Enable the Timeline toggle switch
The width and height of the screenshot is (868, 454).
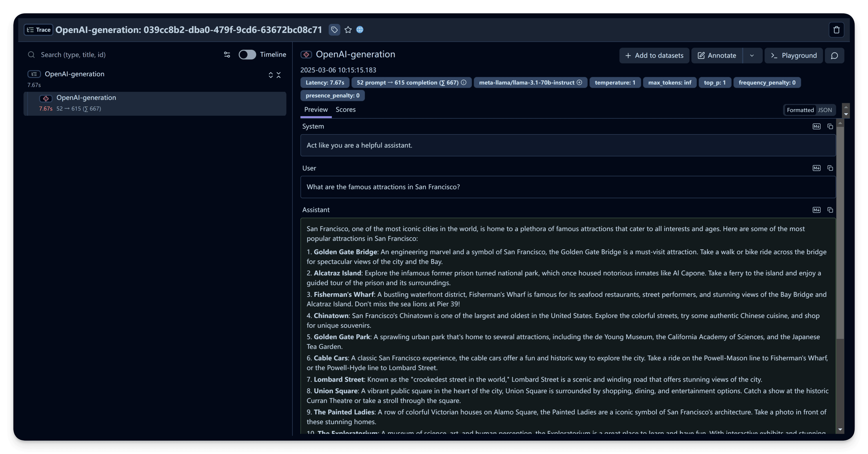(x=247, y=55)
